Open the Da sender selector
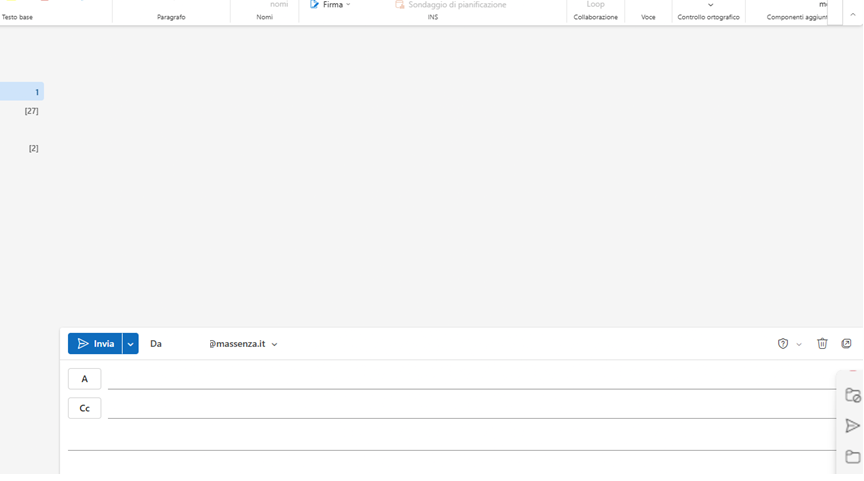This screenshot has height=481, width=864. [x=156, y=344]
